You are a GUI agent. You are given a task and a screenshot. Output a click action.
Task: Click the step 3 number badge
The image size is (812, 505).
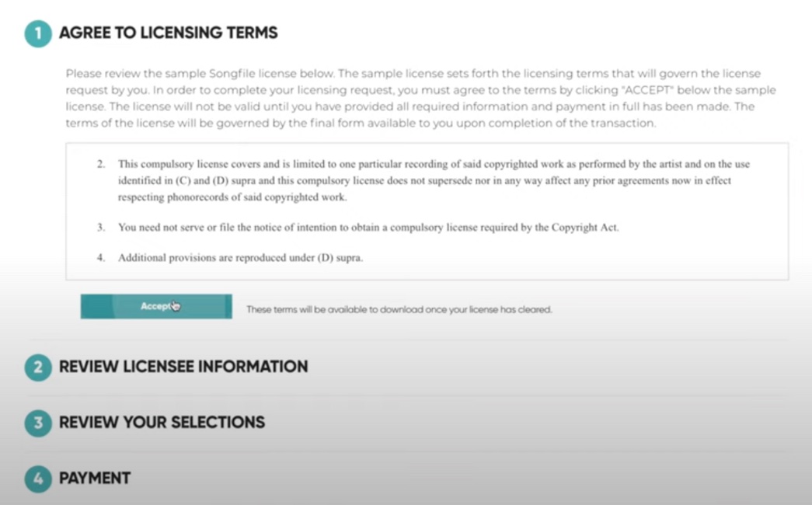[x=38, y=423]
